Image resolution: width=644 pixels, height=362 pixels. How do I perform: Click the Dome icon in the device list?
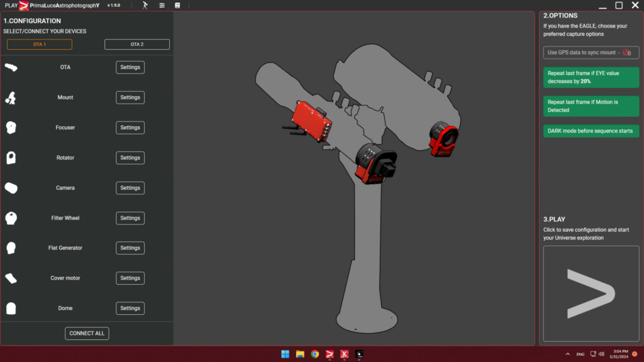click(11, 308)
